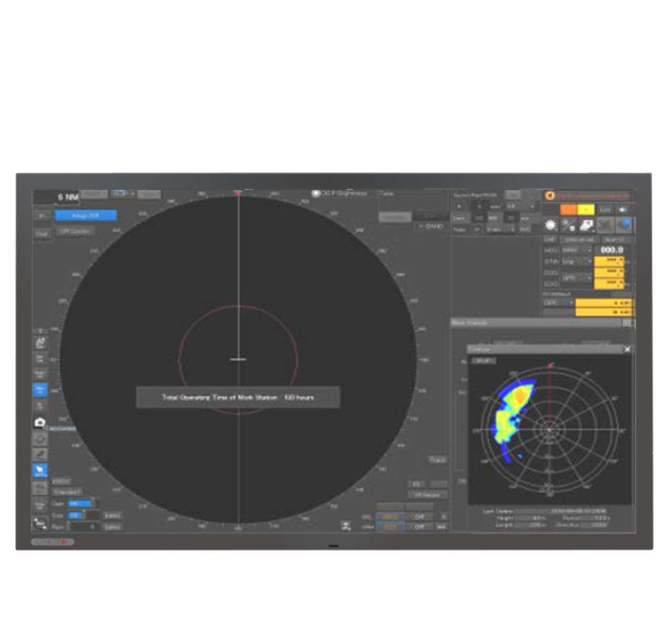Viewport: 672px width, 632px height.
Task: Click the orange alert speaker icon
Action: 550,196
